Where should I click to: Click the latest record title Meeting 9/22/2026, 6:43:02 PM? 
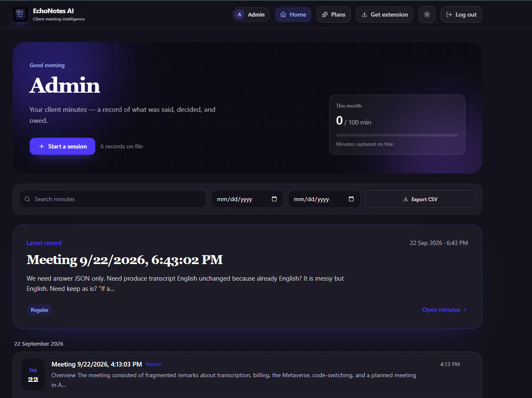point(125,260)
